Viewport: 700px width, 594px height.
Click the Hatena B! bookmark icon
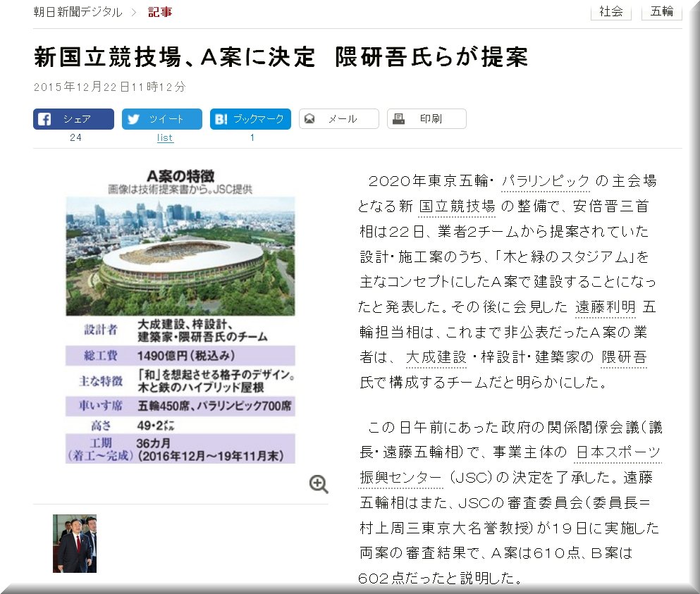tap(221, 119)
